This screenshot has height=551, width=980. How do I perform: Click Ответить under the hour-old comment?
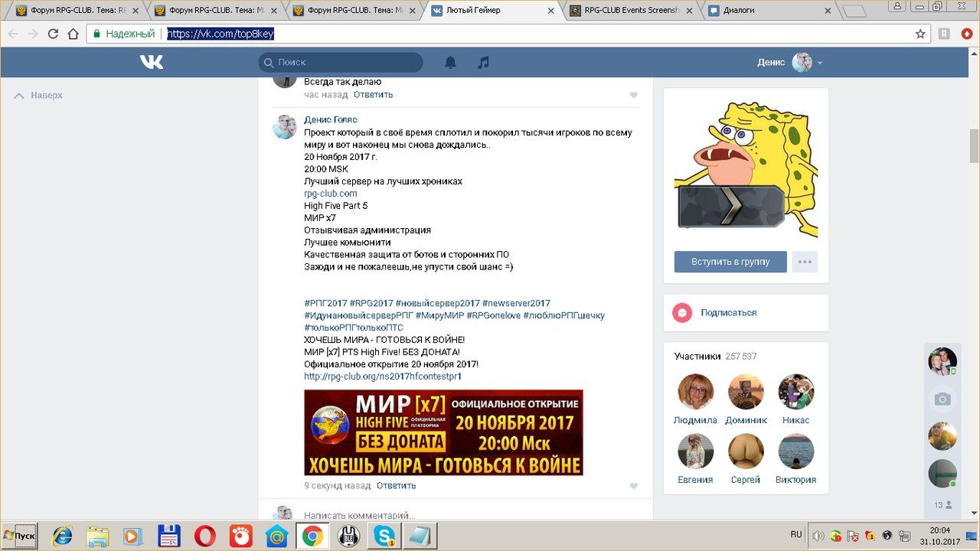373,95
